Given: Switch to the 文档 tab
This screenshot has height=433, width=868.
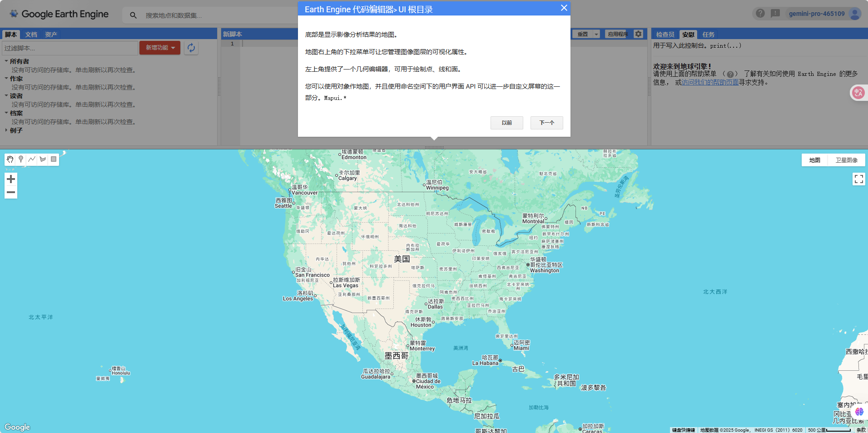Looking at the screenshot, I should point(30,34).
